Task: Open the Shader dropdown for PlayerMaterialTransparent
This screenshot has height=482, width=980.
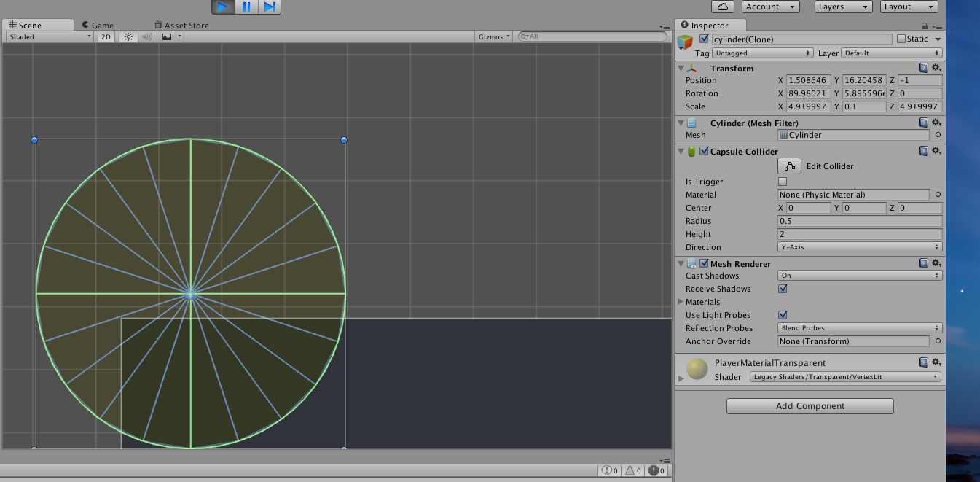Action: [845, 377]
